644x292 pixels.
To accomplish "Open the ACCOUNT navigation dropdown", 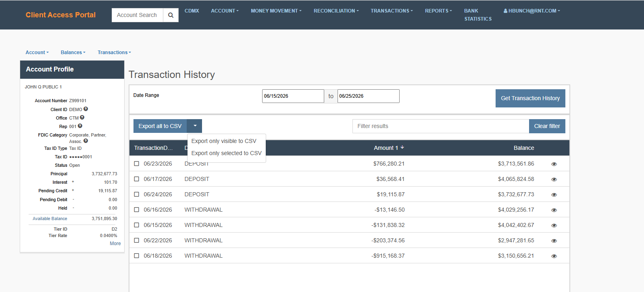I will 225,11.
